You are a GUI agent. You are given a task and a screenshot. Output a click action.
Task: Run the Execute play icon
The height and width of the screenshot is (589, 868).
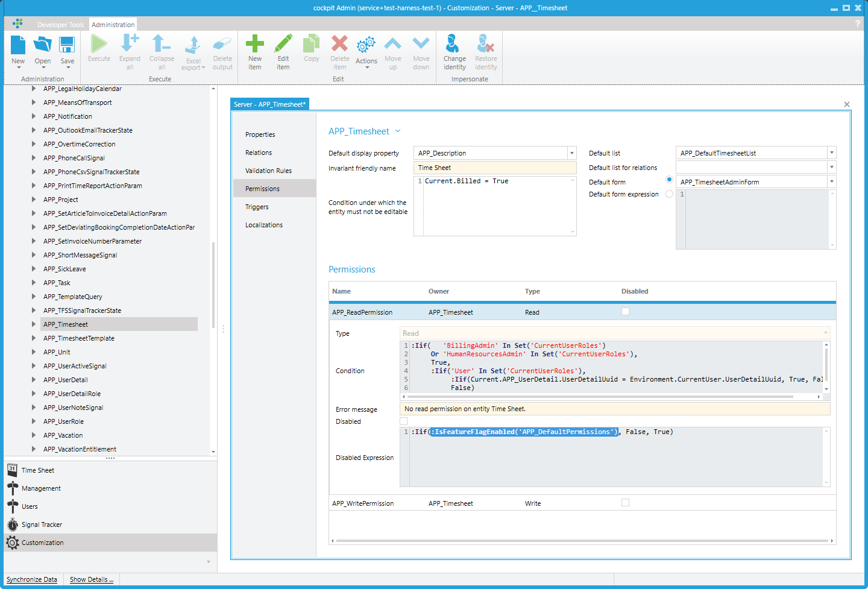point(99,44)
